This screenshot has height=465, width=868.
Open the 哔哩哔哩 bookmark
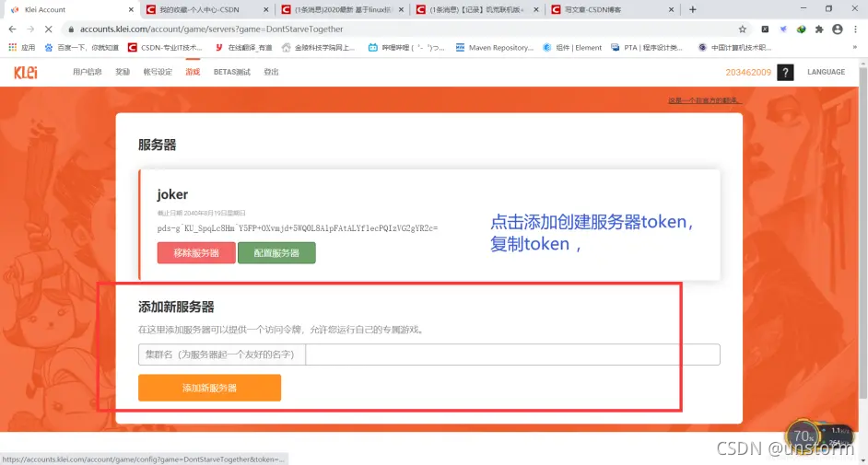point(406,48)
